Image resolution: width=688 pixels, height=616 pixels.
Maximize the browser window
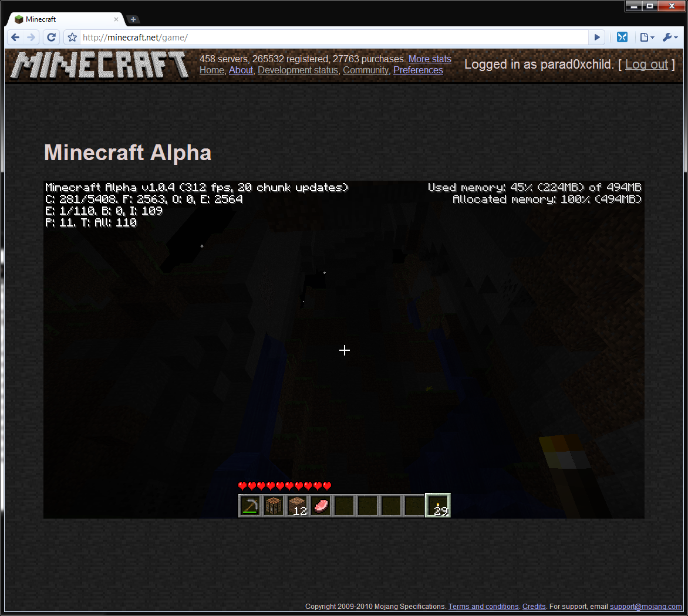point(649,6)
